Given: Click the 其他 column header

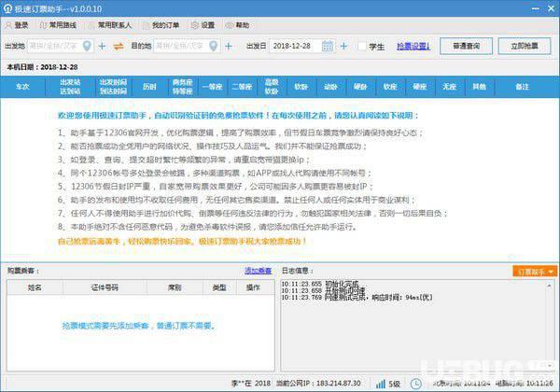Looking at the screenshot, I should pyautogui.click(x=480, y=87).
